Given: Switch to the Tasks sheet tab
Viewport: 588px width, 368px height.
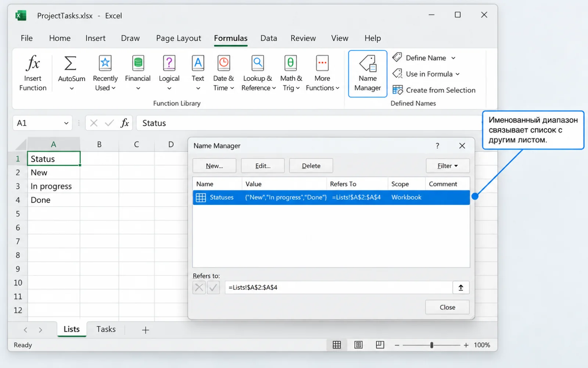Looking at the screenshot, I should click(106, 329).
